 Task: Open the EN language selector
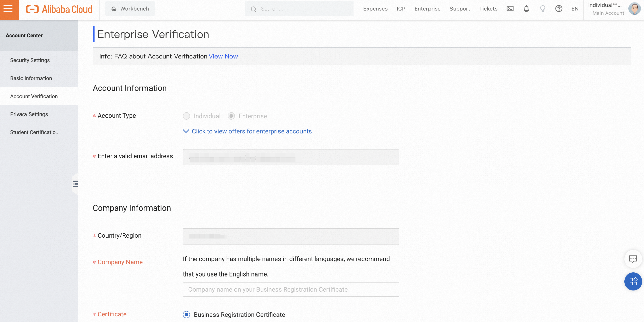pos(575,9)
